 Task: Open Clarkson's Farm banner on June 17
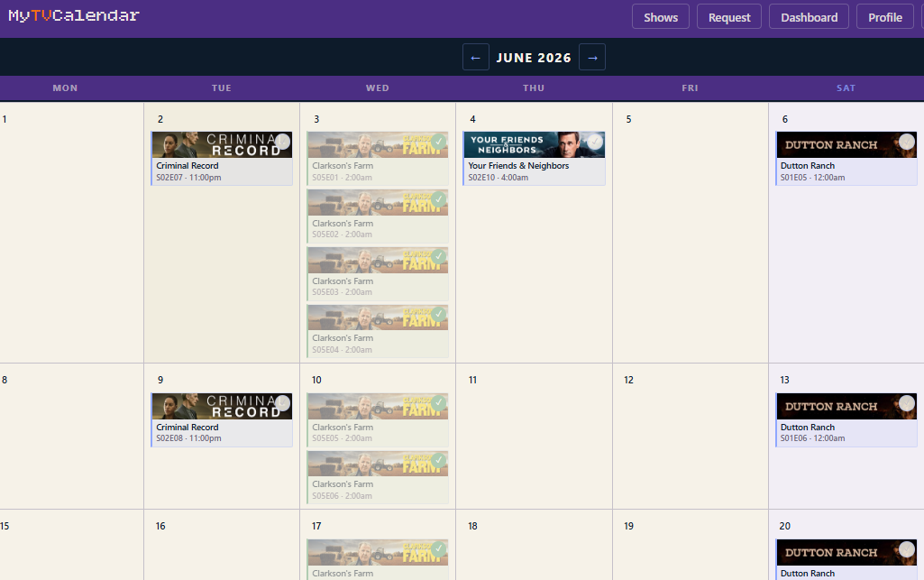tap(378, 552)
